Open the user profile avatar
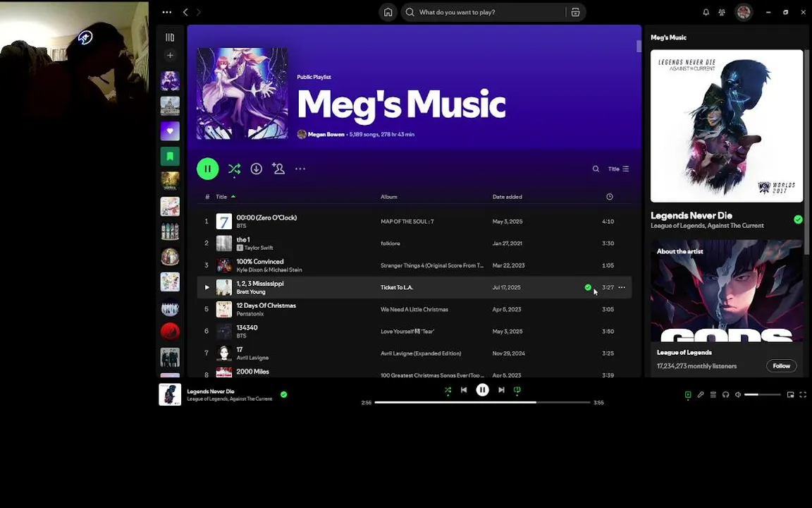This screenshot has height=508, width=812. (744, 12)
